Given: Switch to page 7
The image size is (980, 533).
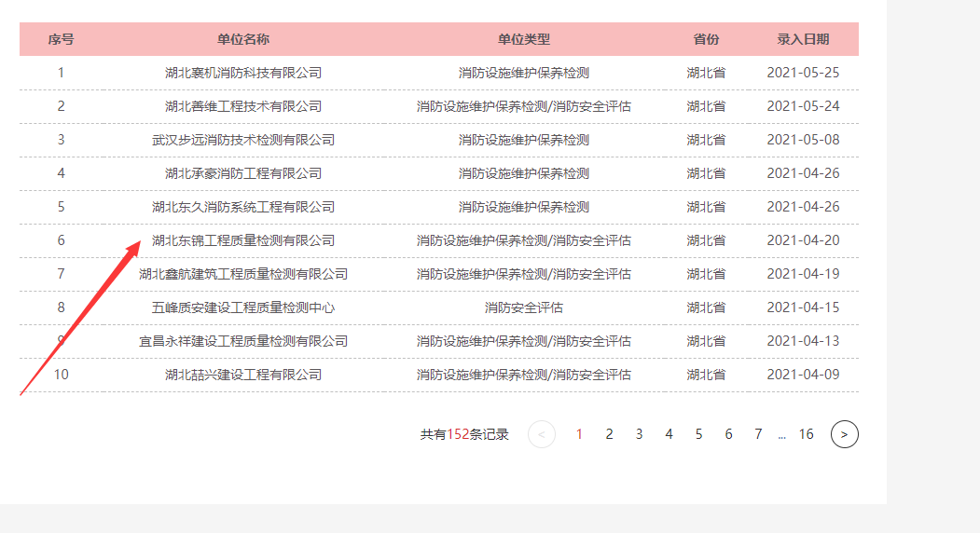Looking at the screenshot, I should coord(758,434).
